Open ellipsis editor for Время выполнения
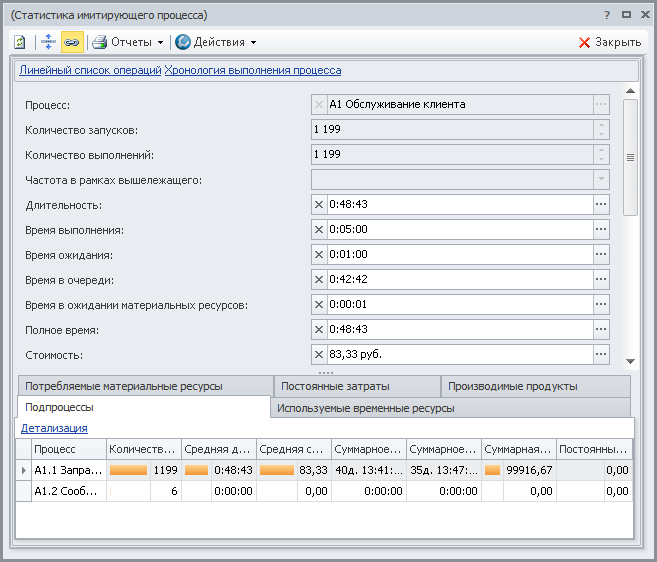Screen dimensions: 657x562 pyautogui.click(x=601, y=229)
